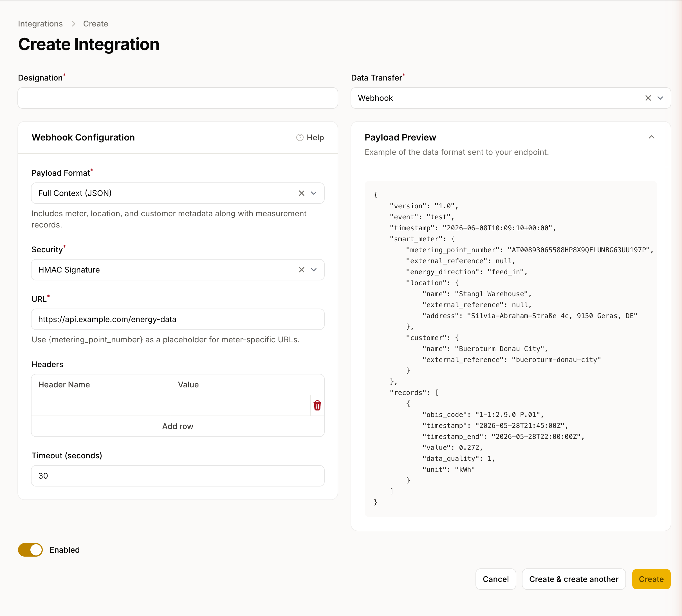Click "metering_point_number" line in preview

click(530, 250)
